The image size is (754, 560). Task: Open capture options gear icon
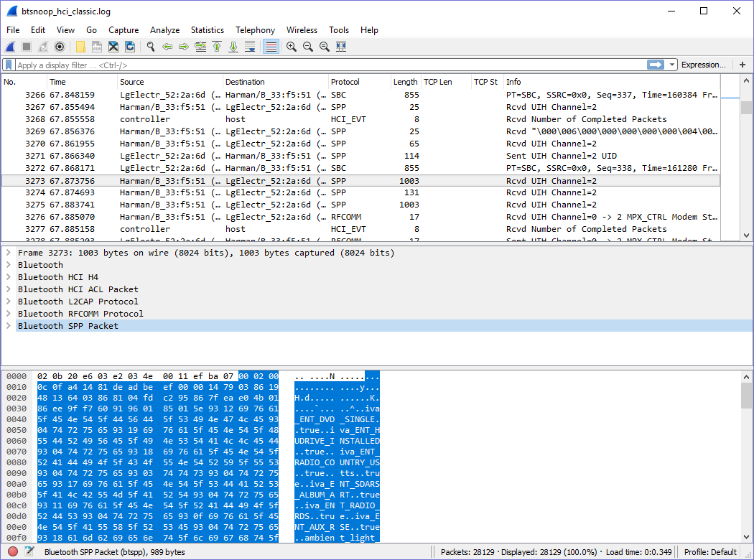60,47
